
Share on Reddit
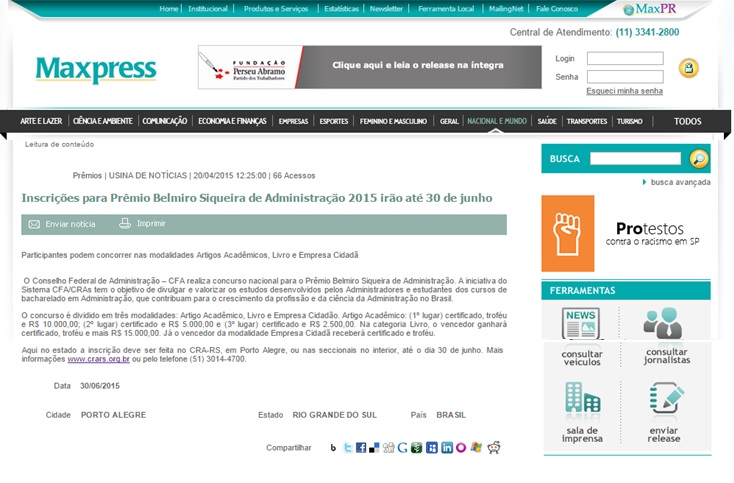pos(493,447)
